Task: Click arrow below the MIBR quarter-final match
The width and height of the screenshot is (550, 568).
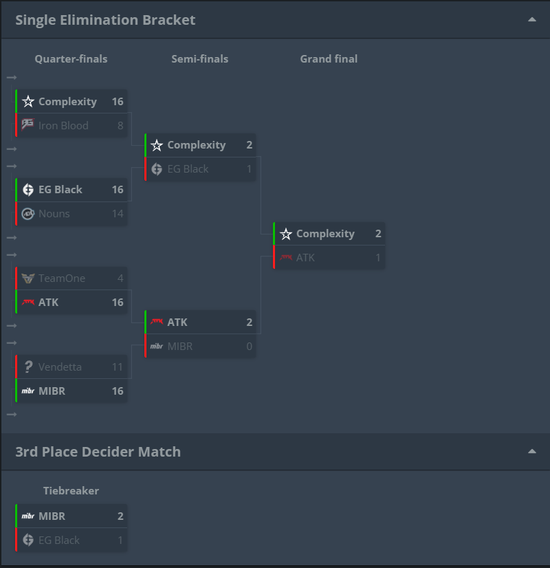Action: coord(12,414)
